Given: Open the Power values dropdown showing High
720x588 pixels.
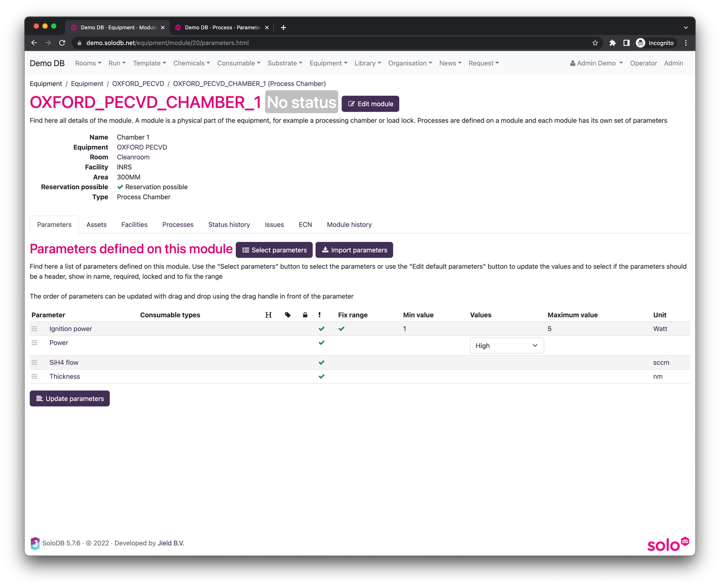Looking at the screenshot, I should click(x=507, y=346).
